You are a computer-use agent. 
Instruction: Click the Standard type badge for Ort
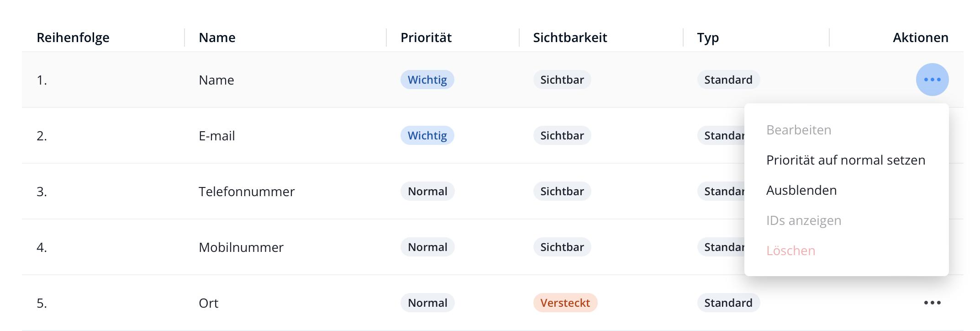click(728, 303)
